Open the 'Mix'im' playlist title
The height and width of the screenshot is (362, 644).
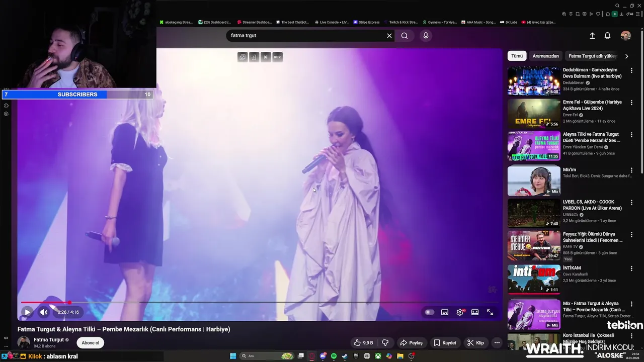pos(570,170)
